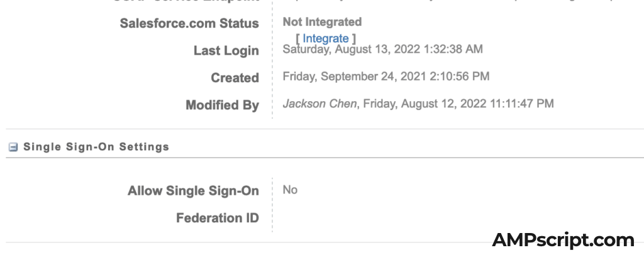Select the September 24, 2021 created date
Viewport: 644px width, 255px height.
coord(386,77)
